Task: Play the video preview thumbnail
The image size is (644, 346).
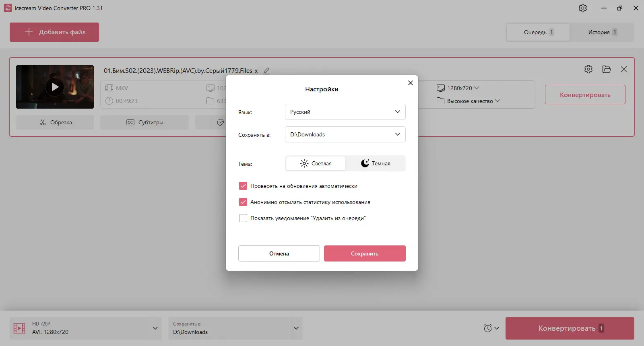Action: [55, 87]
